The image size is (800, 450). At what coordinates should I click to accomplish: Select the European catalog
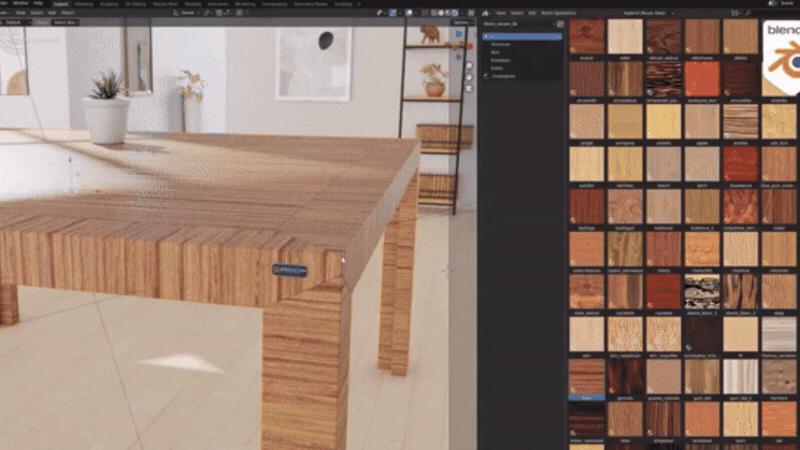pos(501,60)
